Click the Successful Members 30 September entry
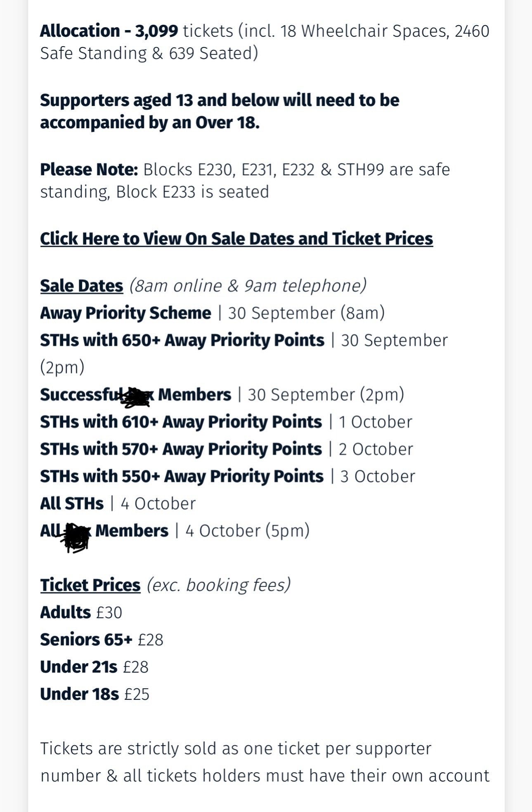 (x=222, y=395)
